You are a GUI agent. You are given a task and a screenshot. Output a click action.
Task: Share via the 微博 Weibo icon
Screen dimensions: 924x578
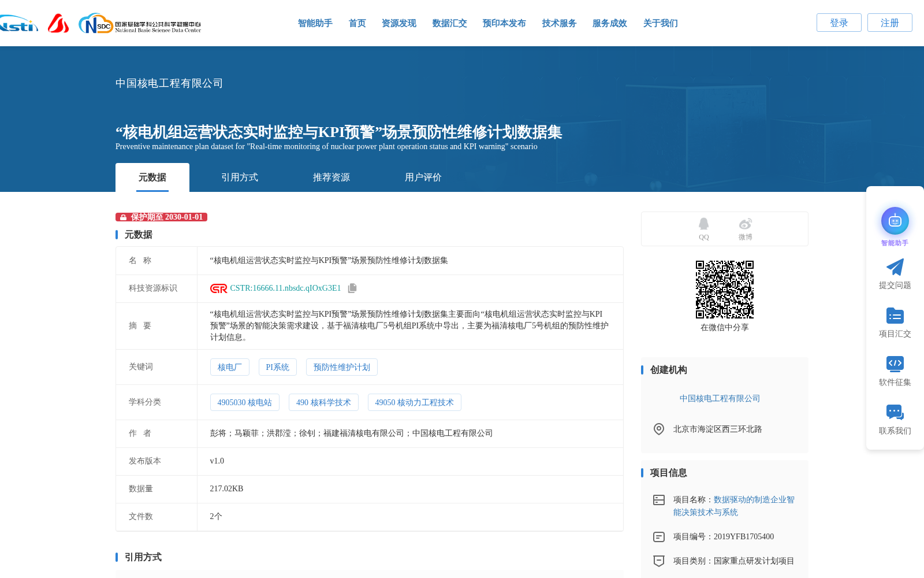[746, 224]
